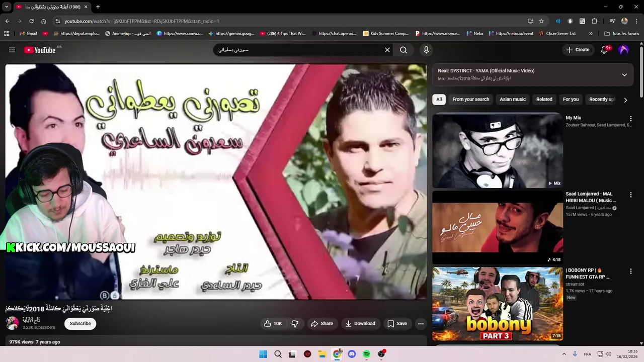Open the extensions puzzle icon
The height and width of the screenshot is (362, 644).
pyautogui.click(x=595, y=21)
